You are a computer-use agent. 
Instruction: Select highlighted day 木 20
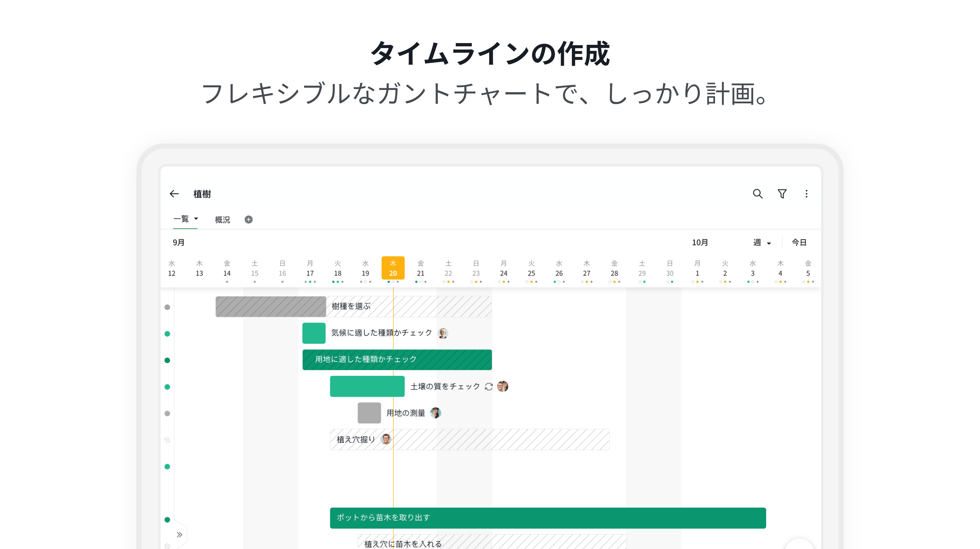click(x=393, y=268)
